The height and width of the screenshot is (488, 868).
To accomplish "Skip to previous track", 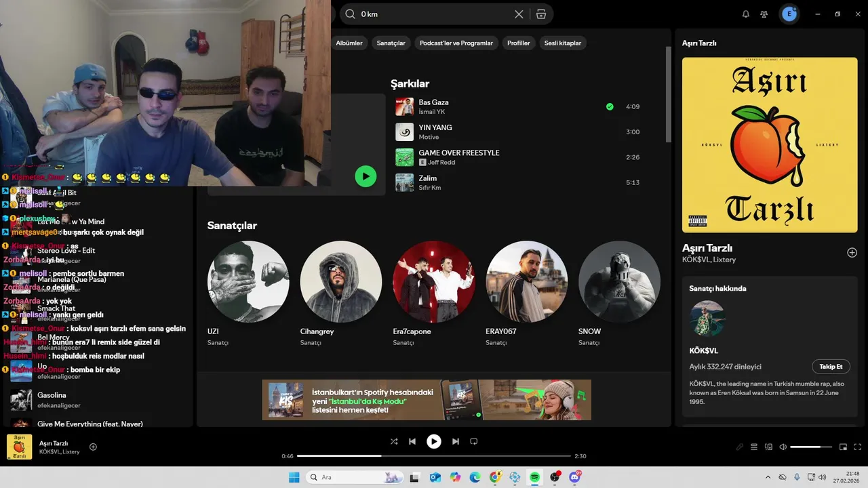I will (412, 441).
